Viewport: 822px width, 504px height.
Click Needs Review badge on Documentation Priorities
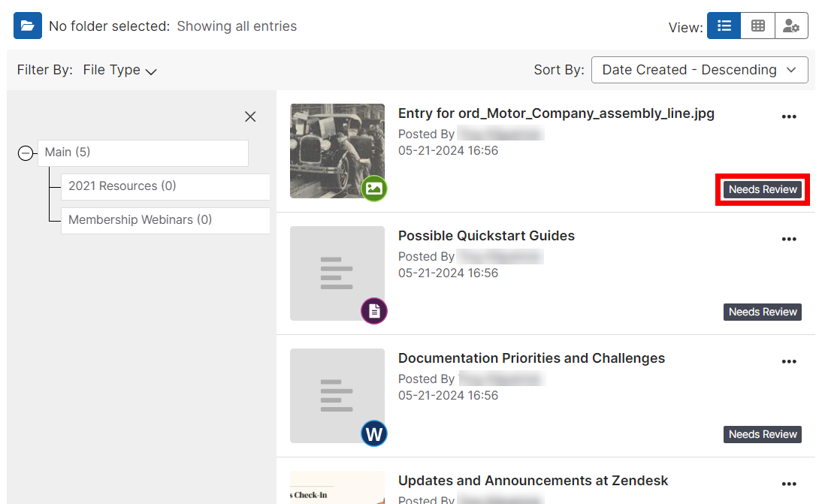[762, 434]
